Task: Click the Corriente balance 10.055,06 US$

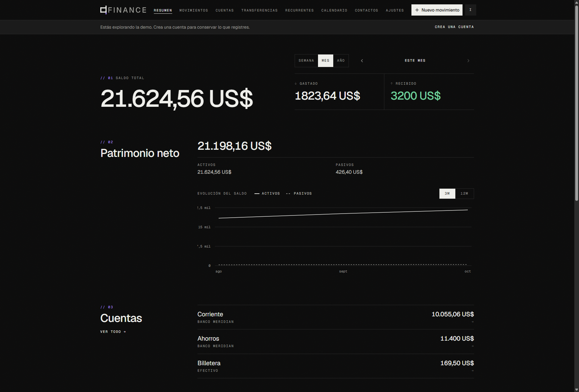Action: (x=453, y=314)
